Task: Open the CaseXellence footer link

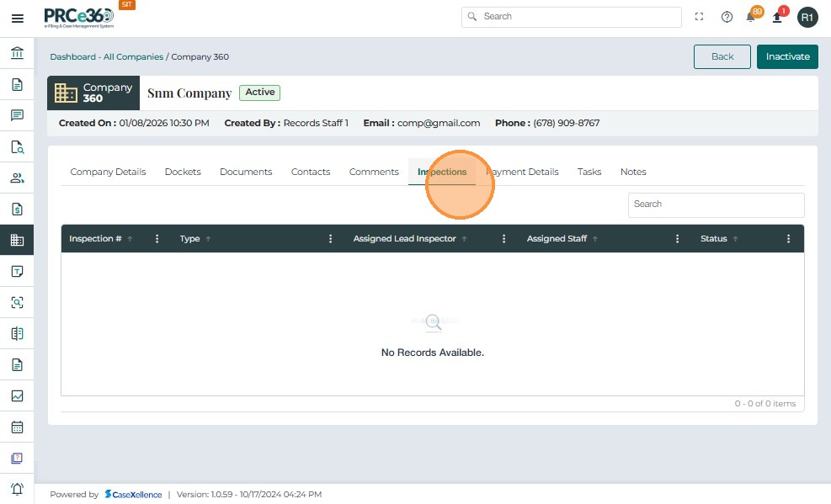Action: coord(133,495)
